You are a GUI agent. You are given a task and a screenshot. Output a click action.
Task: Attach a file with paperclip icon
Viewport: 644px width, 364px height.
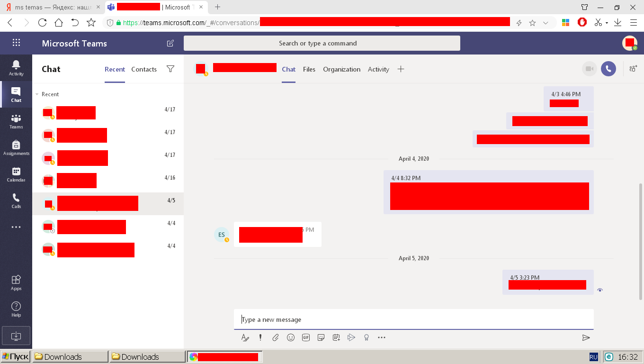click(x=275, y=337)
